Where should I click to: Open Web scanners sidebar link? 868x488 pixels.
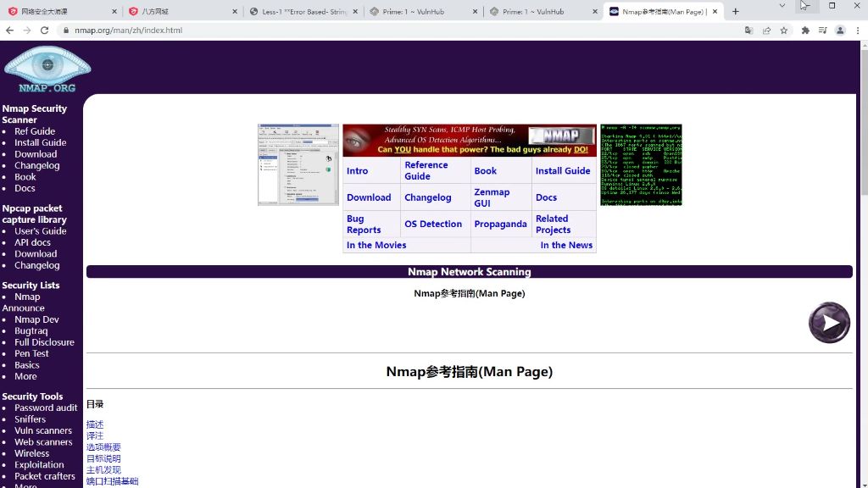pyautogui.click(x=43, y=442)
